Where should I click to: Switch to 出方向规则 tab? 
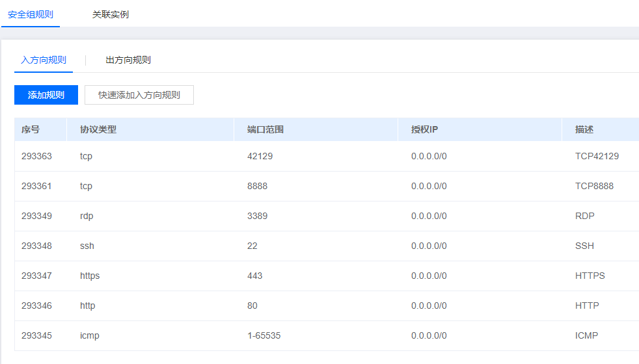128,60
